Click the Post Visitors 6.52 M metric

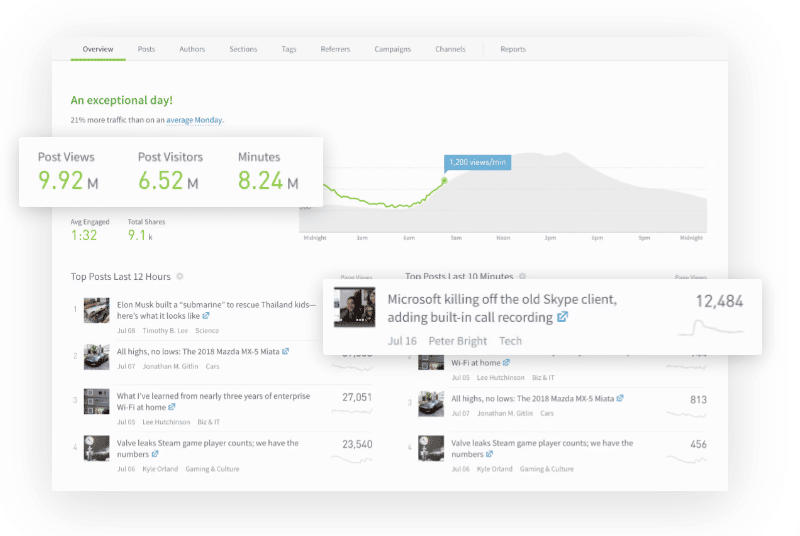pos(170,171)
